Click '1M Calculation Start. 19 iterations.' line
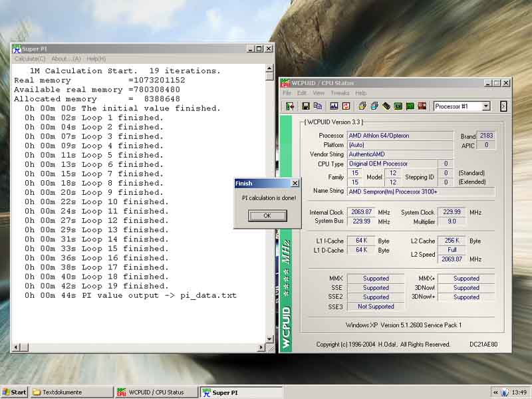 pos(125,71)
